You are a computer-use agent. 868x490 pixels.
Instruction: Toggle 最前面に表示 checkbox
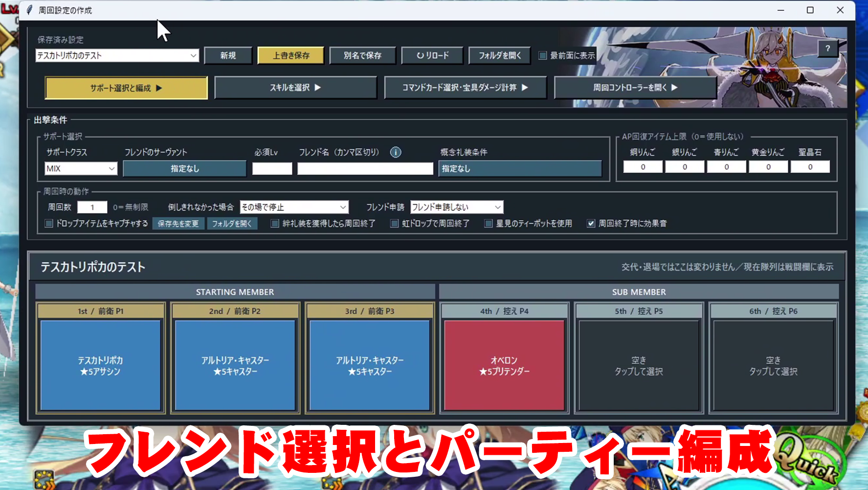click(542, 55)
